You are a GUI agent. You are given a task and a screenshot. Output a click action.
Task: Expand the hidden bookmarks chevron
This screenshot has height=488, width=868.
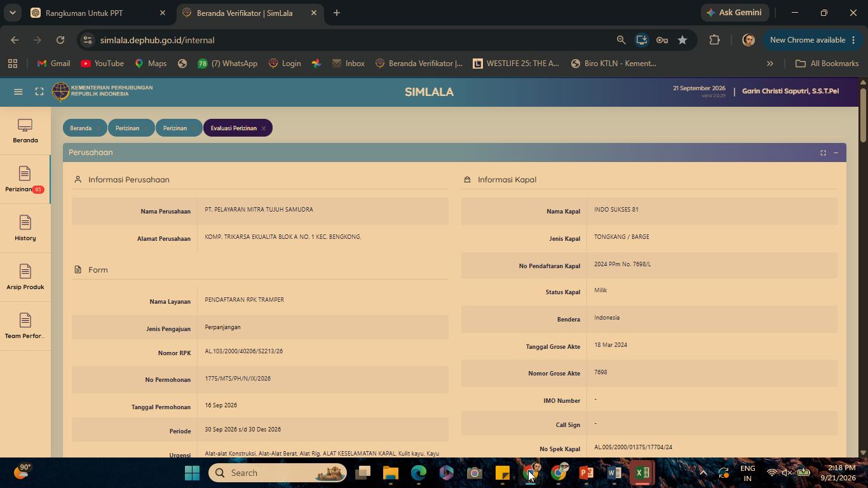[x=770, y=64]
